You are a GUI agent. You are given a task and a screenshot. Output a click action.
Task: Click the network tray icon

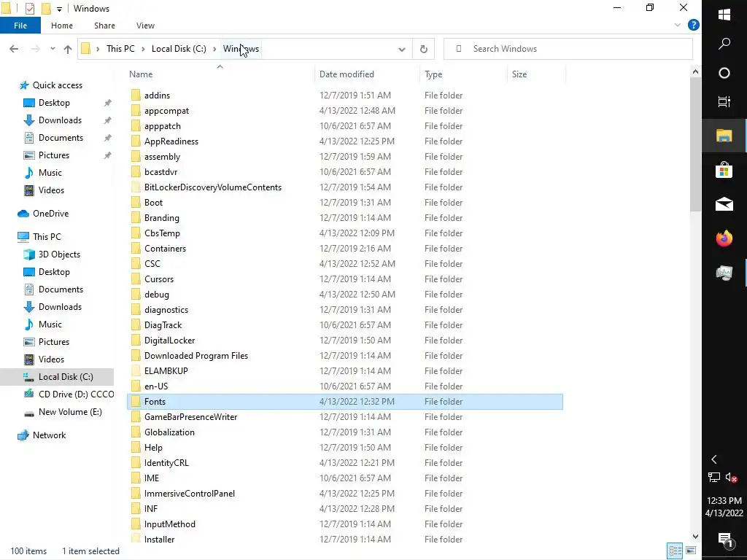point(714,477)
